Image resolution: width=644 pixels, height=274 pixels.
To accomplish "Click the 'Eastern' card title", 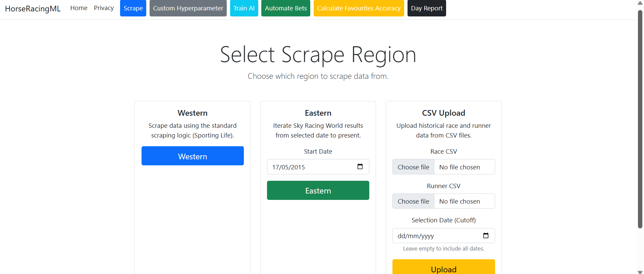I will [318, 113].
